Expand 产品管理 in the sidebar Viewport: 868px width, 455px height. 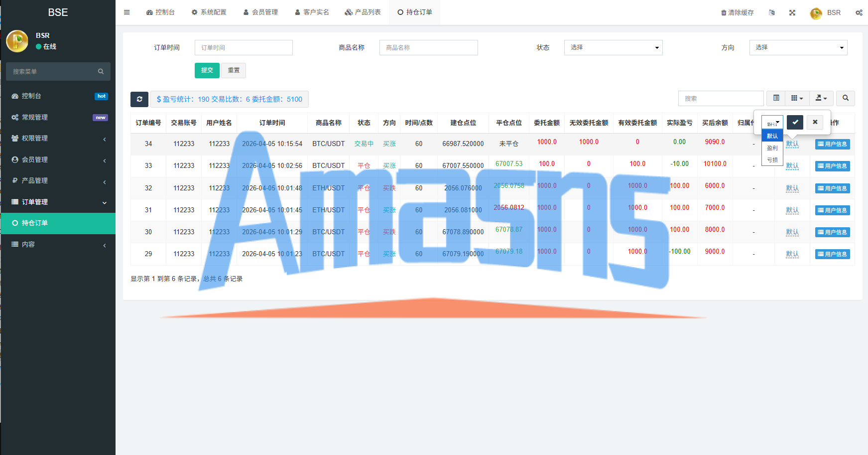(58, 181)
